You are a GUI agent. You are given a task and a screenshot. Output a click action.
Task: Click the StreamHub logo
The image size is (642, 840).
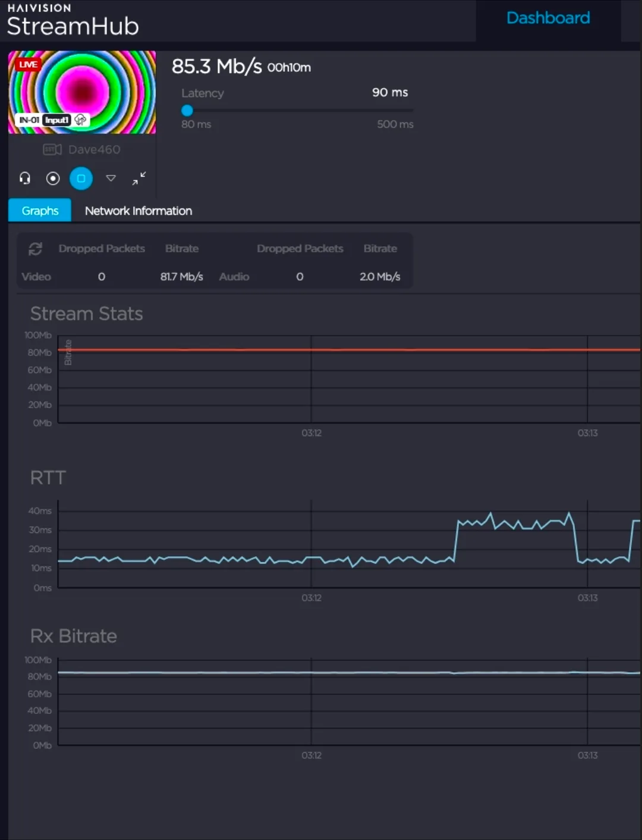pyautogui.click(x=73, y=21)
